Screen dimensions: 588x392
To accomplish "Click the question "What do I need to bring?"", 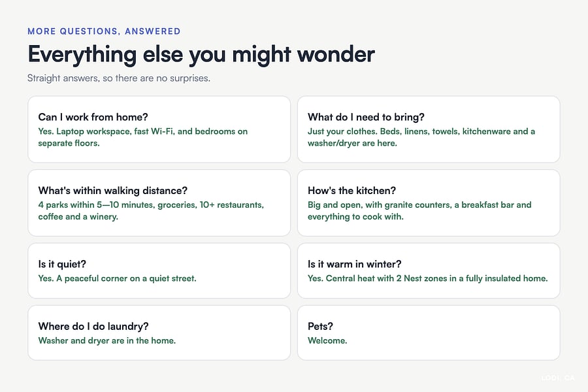I will click(366, 117).
